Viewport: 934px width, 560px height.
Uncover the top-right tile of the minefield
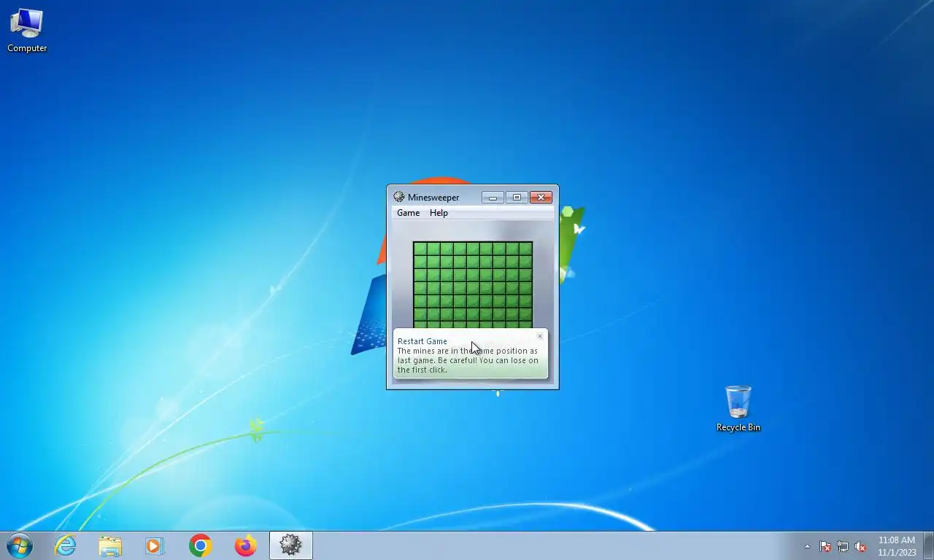(525, 249)
